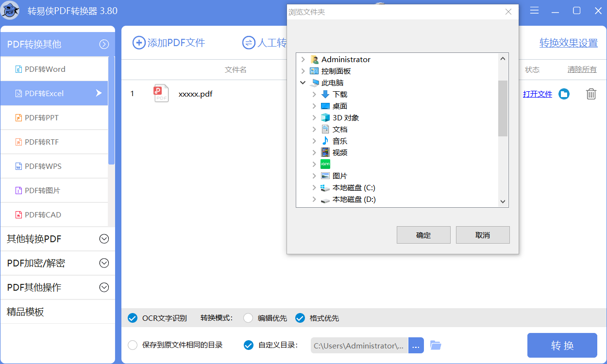Click the PDF to CAD file icon
The image size is (607, 364).
click(x=19, y=215)
